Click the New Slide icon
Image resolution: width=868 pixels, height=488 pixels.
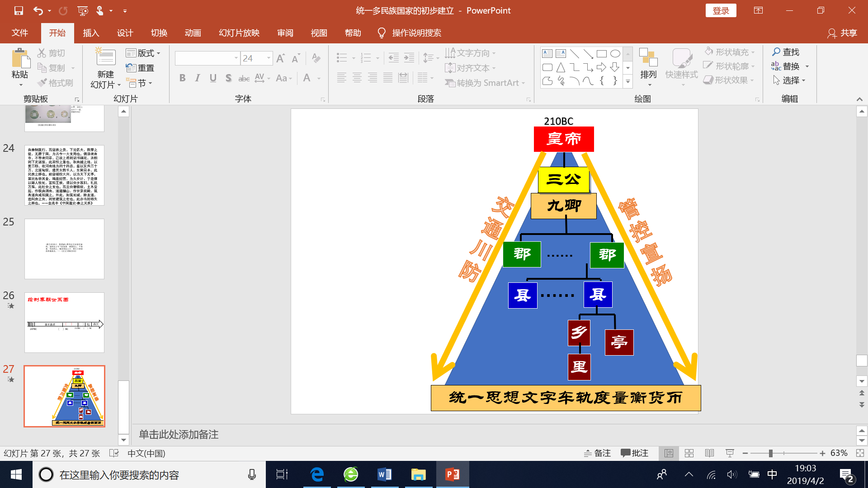point(106,58)
